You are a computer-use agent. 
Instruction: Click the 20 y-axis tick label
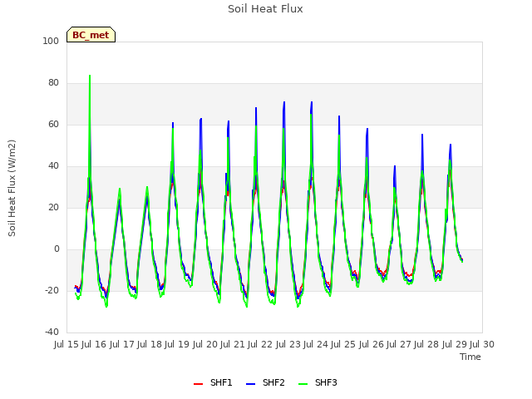[x=53, y=207]
